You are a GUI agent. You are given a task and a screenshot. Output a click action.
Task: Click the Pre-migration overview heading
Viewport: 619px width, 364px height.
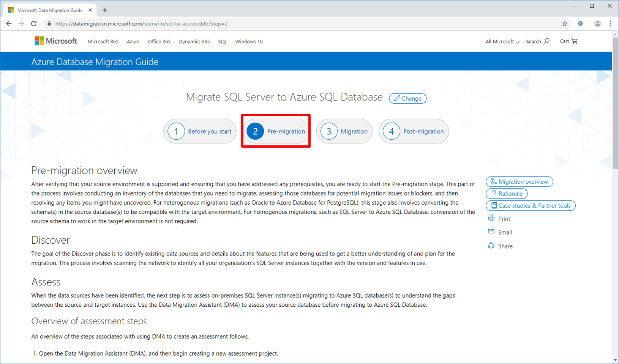tap(84, 170)
